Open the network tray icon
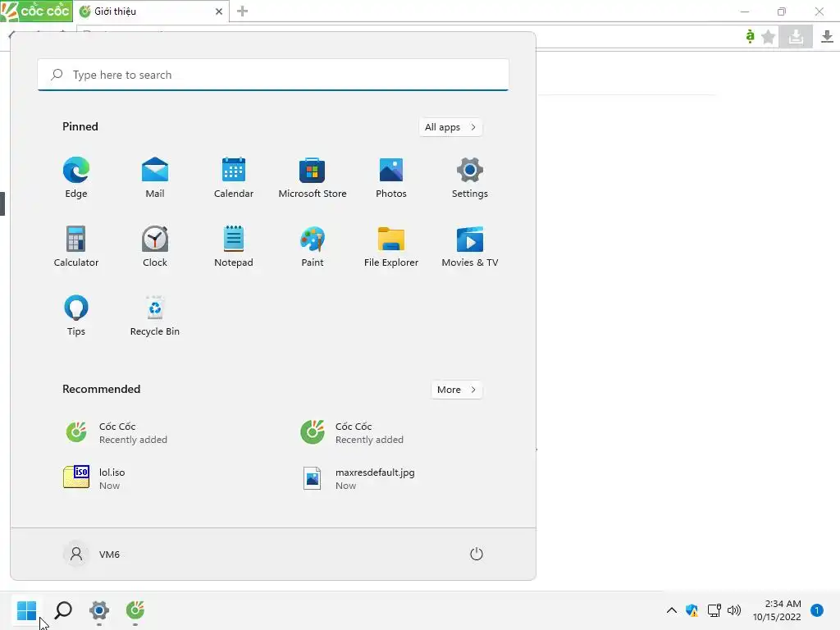Image resolution: width=840 pixels, height=630 pixels. click(714, 610)
